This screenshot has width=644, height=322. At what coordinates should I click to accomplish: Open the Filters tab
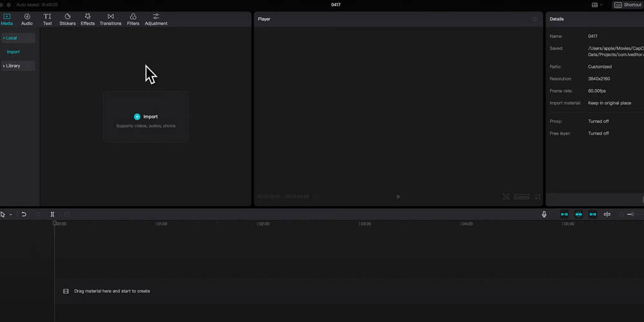(x=133, y=19)
